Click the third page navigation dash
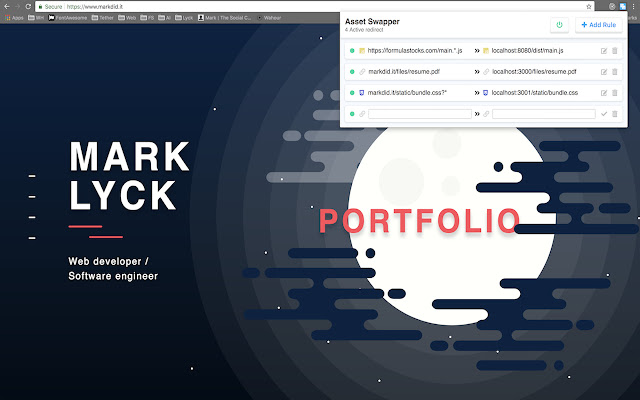Image resolution: width=640 pixels, height=400 pixels. coord(32,217)
